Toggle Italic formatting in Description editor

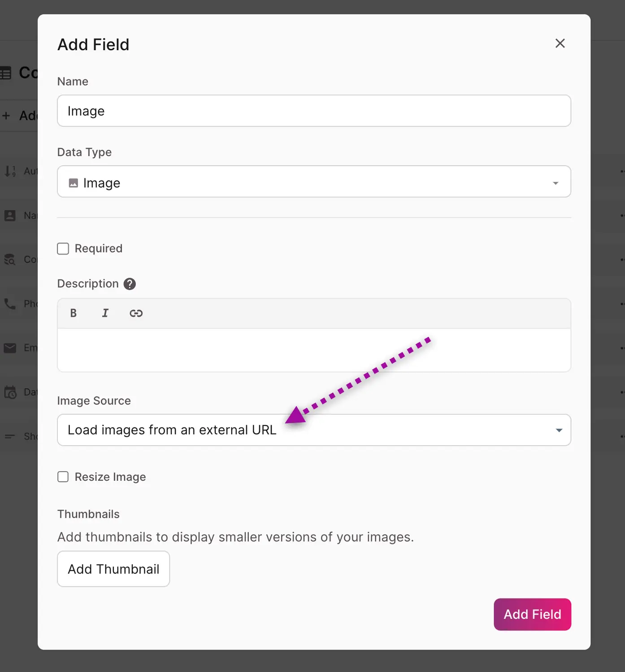[x=105, y=313]
